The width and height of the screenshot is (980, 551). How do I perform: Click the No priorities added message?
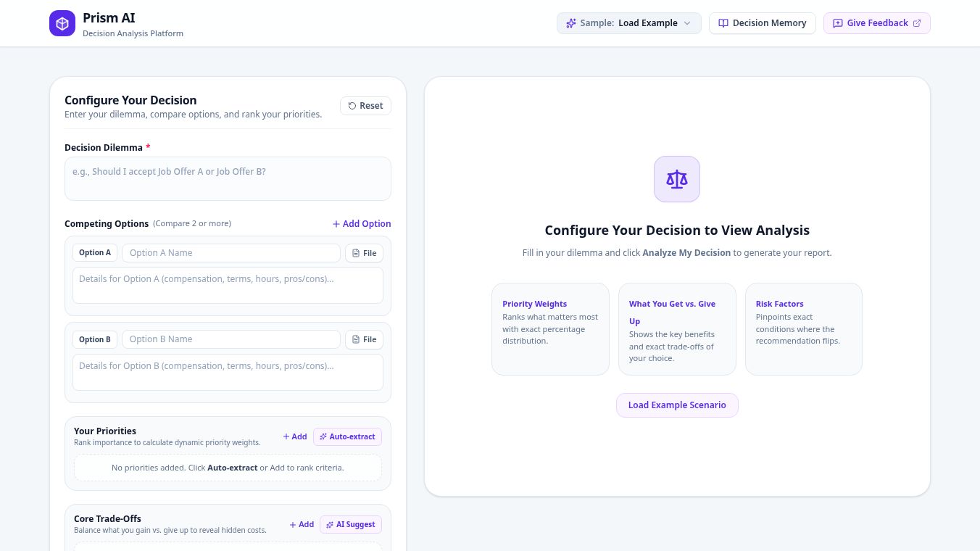coord(228,468)
